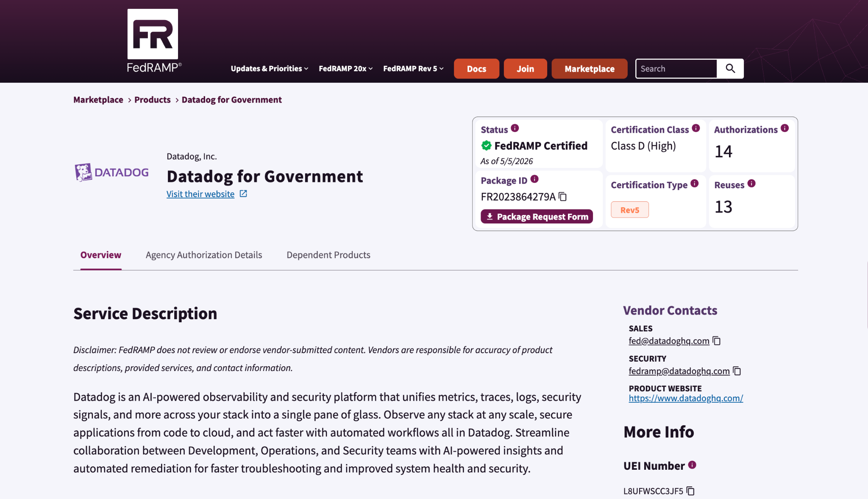This screenshot has height=499, width=868.
Task: Expand the FedRAMP 20x menu
Action: (x=346, y=69)
